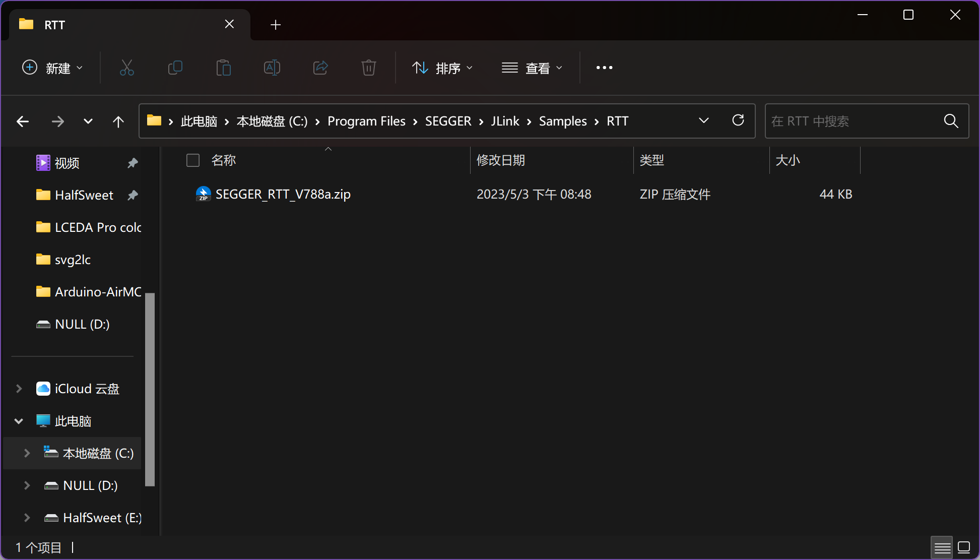The image size is (980, 560).
Task: Switch to details view in status bar
Action: [942, 547]
